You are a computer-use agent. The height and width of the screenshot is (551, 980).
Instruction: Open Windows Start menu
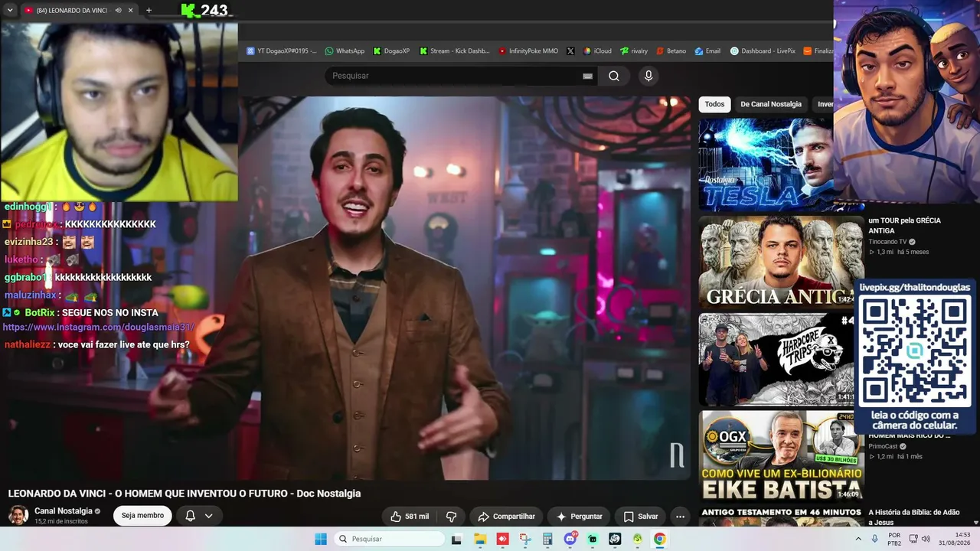(x=321, y=539)
